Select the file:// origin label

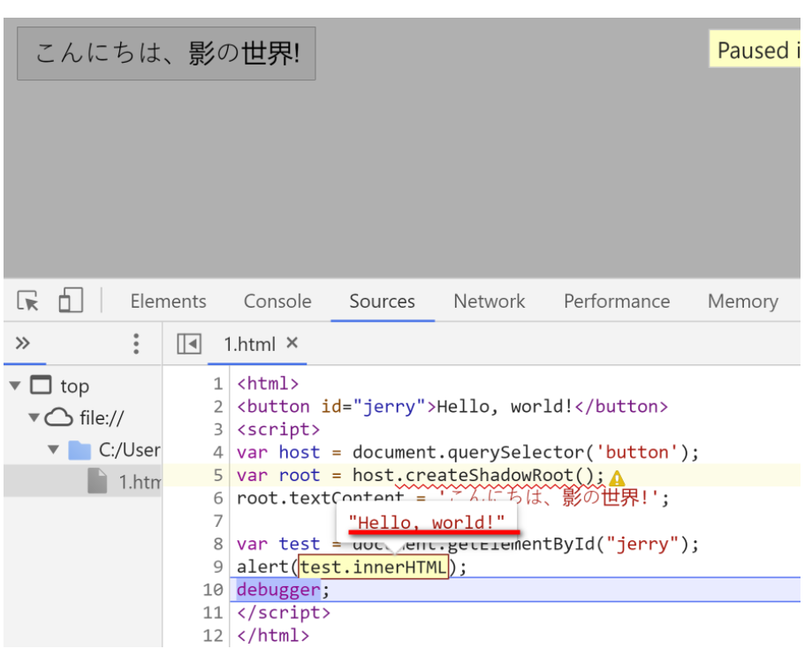(x=102, y=418)
